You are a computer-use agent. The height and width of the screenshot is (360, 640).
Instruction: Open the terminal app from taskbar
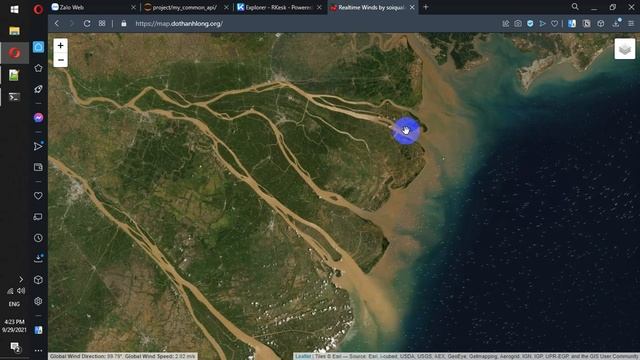tap(14, 97)
